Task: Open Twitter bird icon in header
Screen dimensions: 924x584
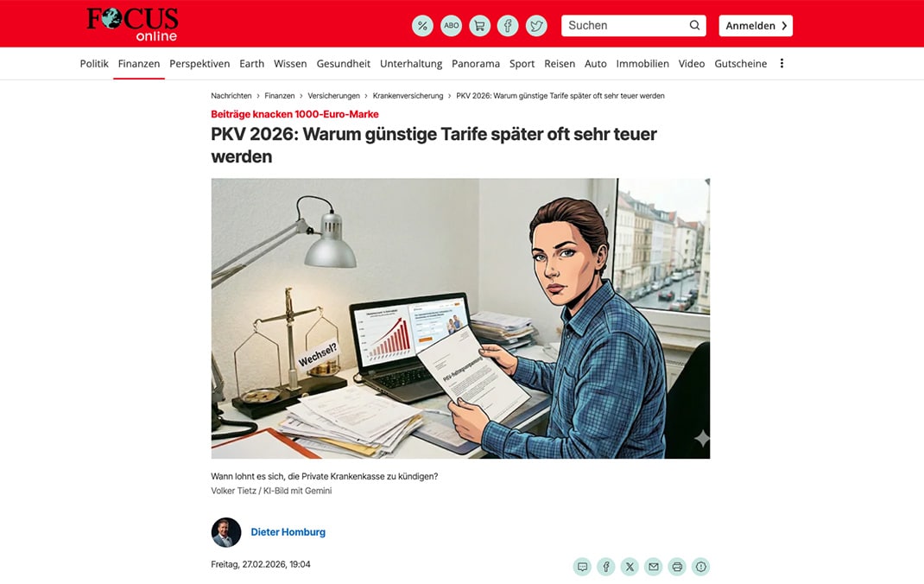Action: (x=536, y=25)
